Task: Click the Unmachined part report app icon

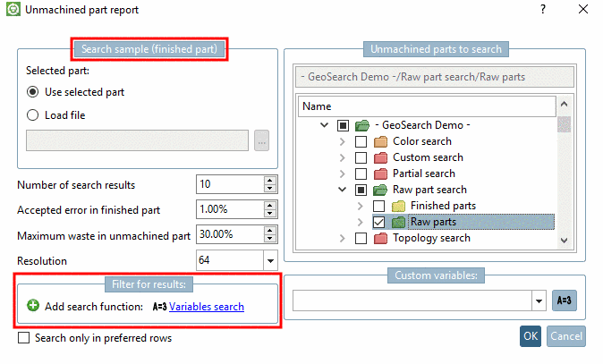Action: pos(13,9)
